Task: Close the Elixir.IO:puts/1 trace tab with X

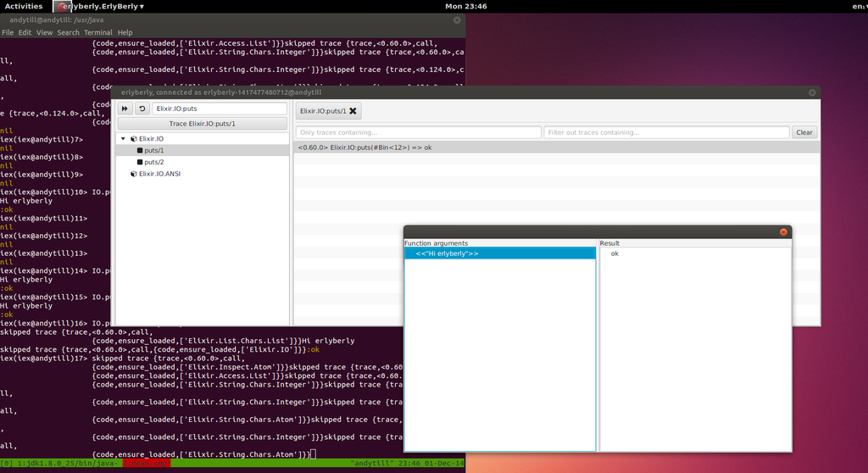Action: [x=353, y=110]
